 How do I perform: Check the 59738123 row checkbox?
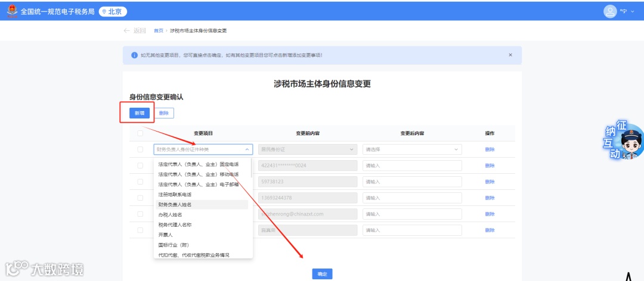[141, 182]
